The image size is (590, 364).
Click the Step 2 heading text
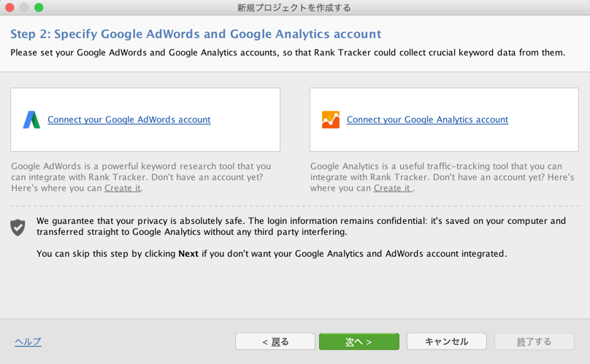(196, 34)
